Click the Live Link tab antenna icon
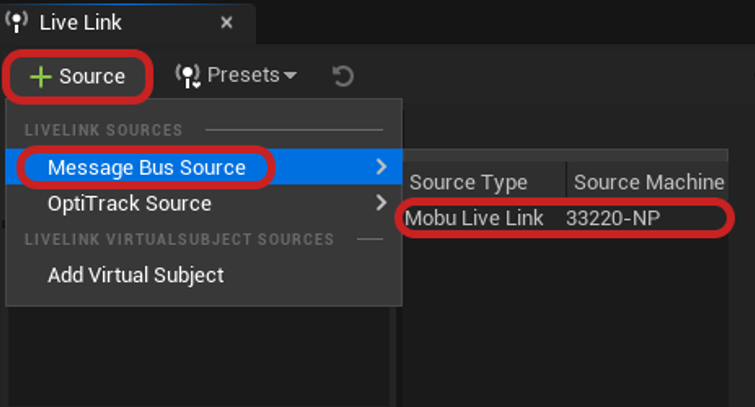 coord(17,21)
